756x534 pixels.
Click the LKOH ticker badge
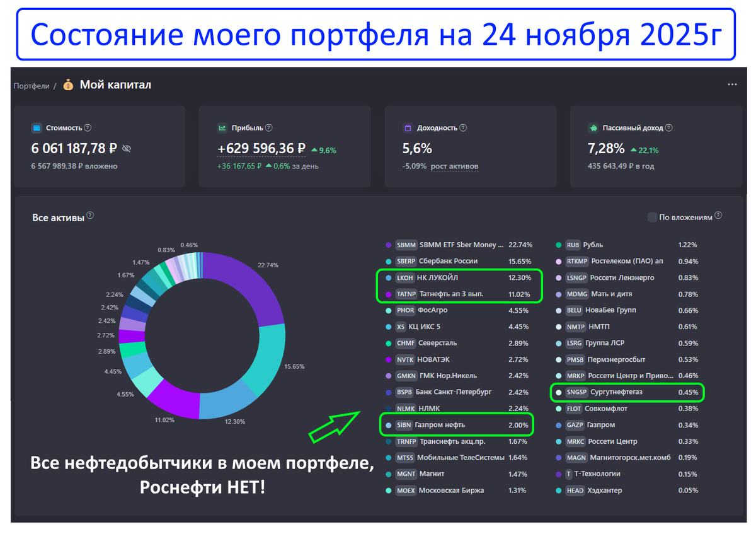point(405,277)
